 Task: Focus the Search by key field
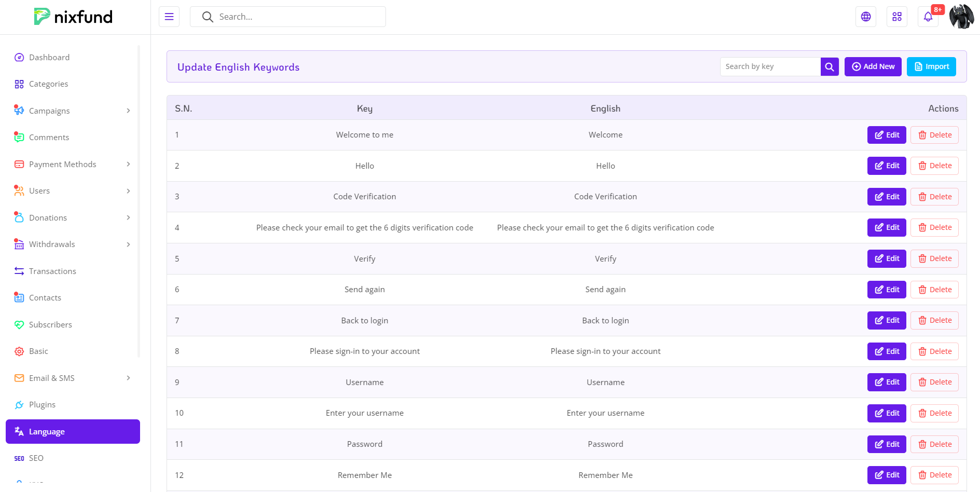[x=770, y=66]
